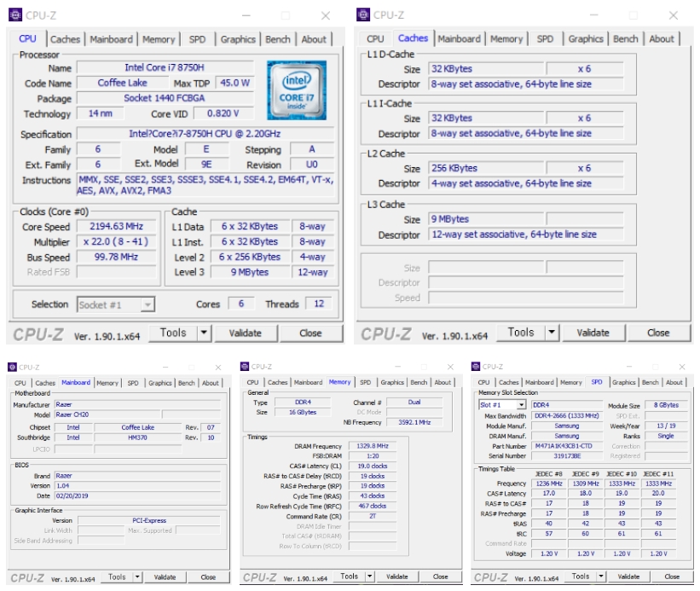Image resolution: width=700 pixels, height=591 pixels.
Task: Click Validate button in CPU window
Action: 245,333
